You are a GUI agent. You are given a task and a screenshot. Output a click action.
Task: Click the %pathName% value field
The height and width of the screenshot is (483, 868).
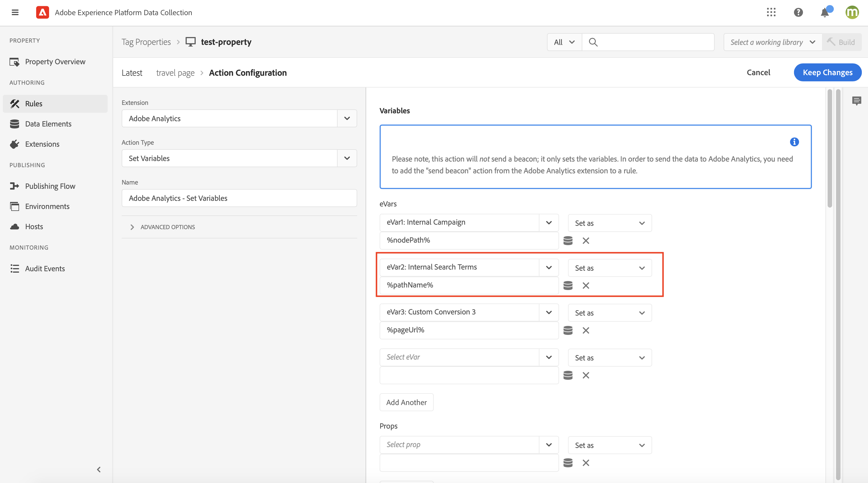pos(469,285)
